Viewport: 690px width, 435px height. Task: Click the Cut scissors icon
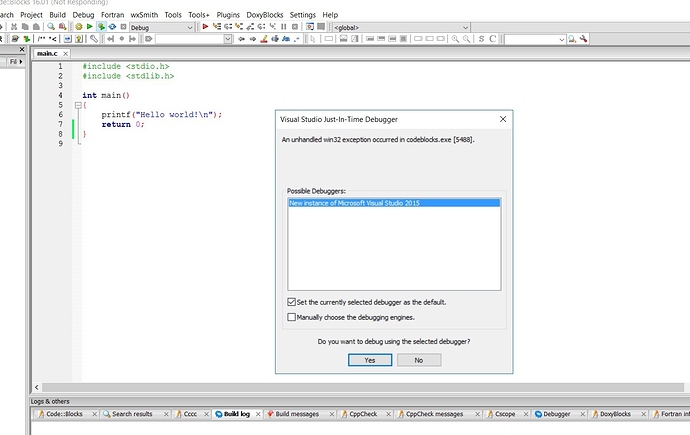pos(14,27)
